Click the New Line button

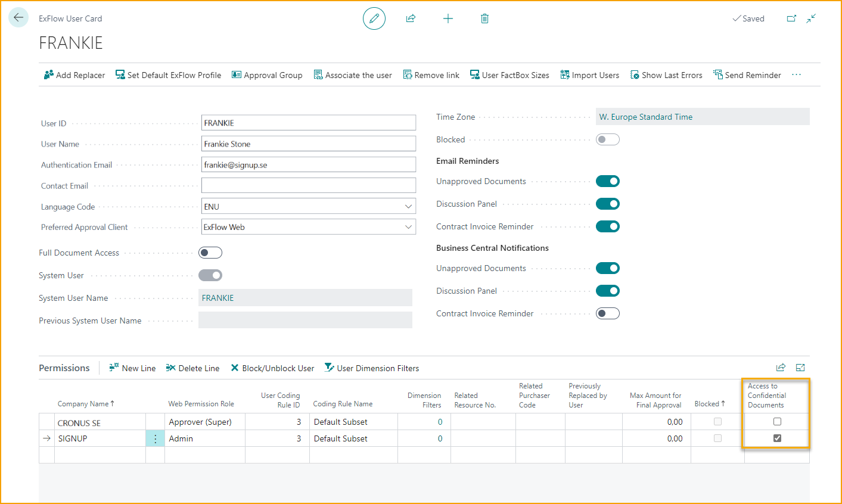132,368
